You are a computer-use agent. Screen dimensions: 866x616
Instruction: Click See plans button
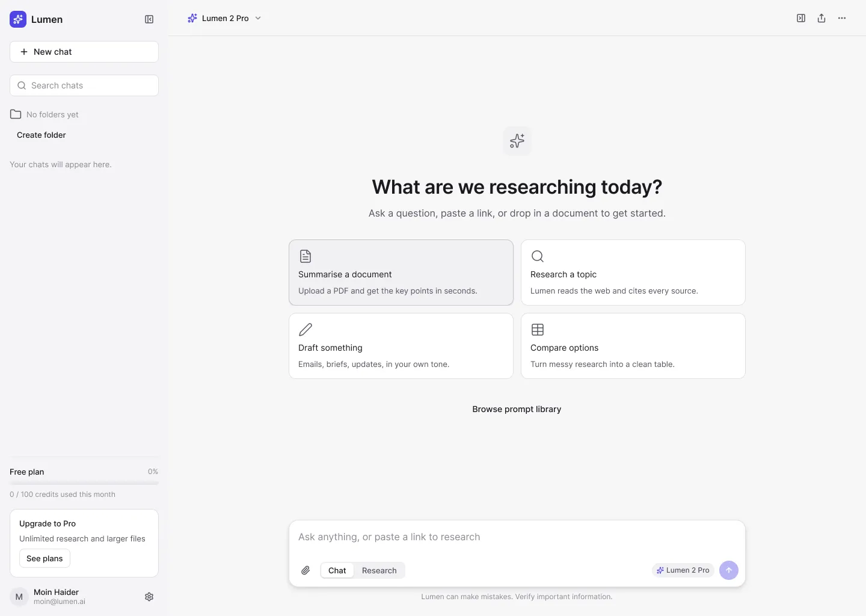(x=45, y=558)
